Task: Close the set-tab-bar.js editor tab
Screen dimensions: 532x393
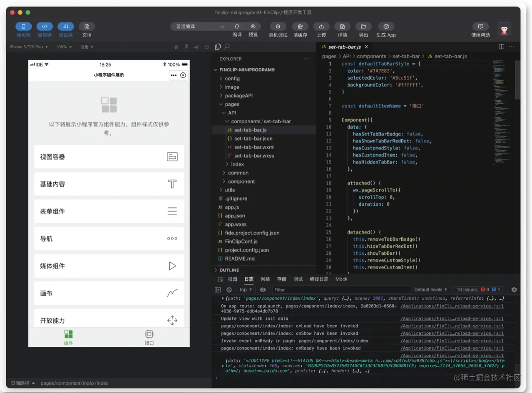Action: coord(366,47)
